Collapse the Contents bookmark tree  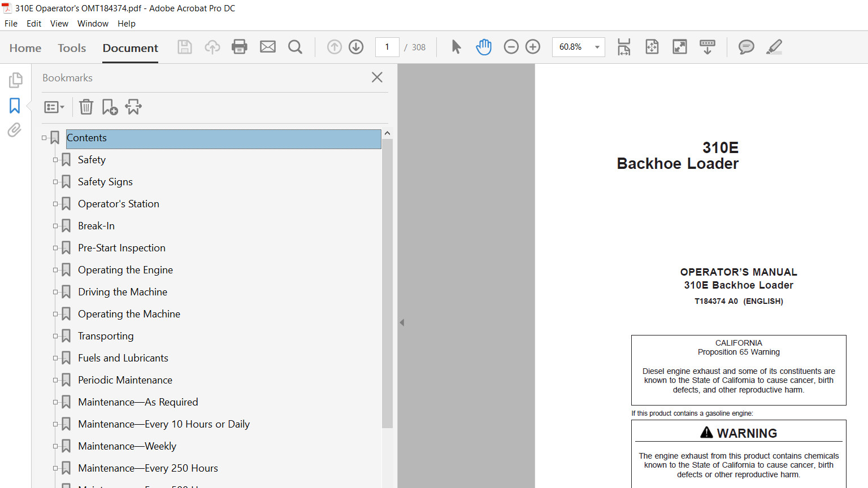(44, 138)
